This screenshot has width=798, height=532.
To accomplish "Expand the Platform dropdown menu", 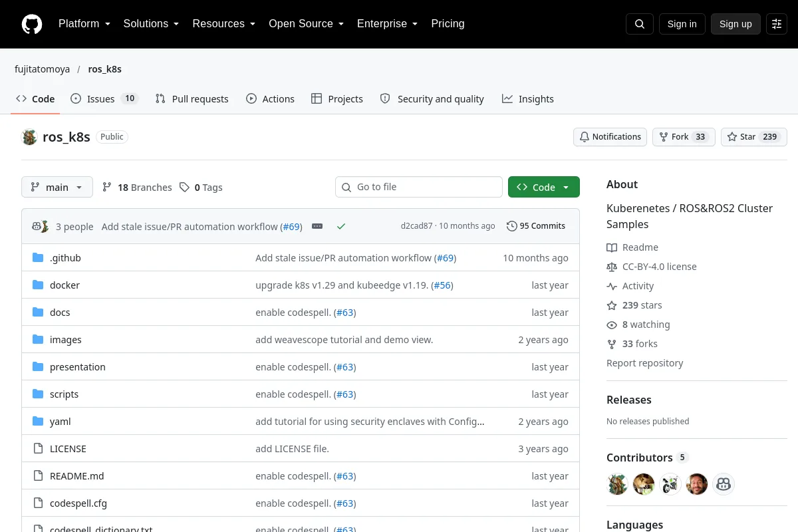I will point(84,24).
